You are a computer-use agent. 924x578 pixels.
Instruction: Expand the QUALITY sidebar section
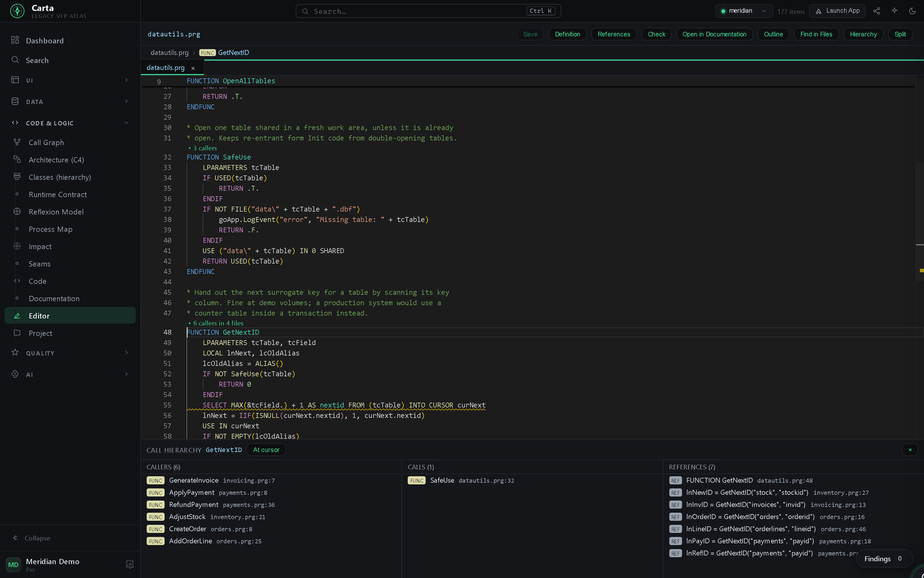point(70,353)
